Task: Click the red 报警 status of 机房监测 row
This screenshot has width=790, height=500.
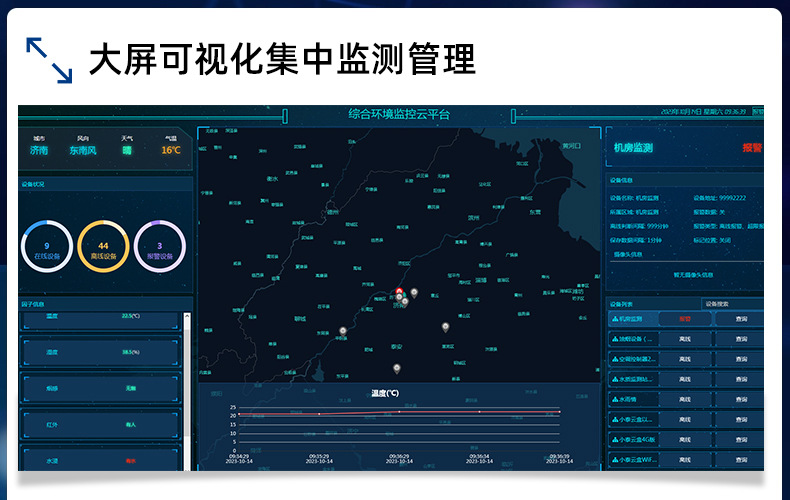Action: coord(685,319)
